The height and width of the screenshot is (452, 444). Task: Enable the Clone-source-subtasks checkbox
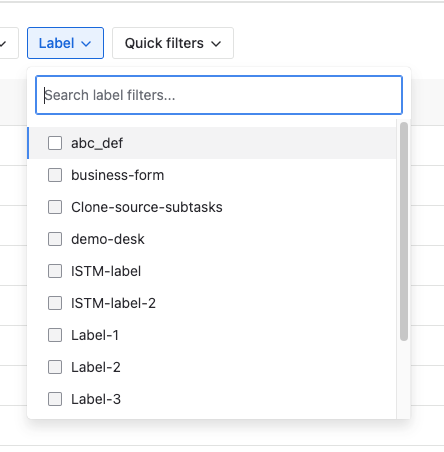55,207
